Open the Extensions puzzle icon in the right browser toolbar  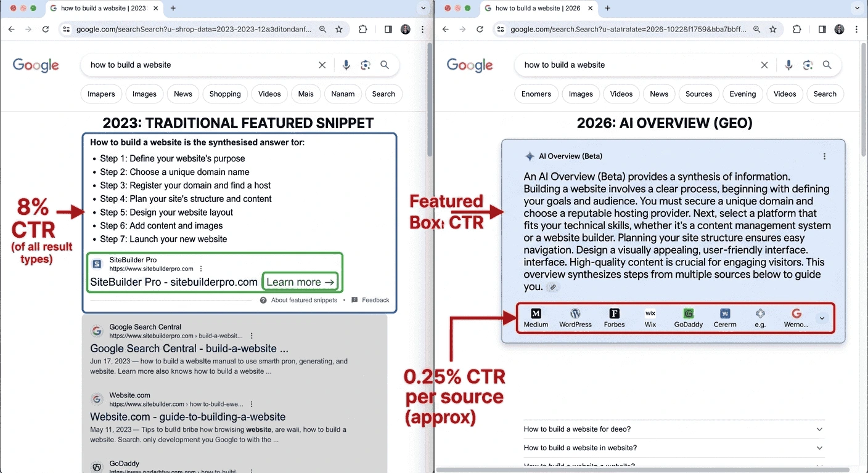tap(797, 29)
